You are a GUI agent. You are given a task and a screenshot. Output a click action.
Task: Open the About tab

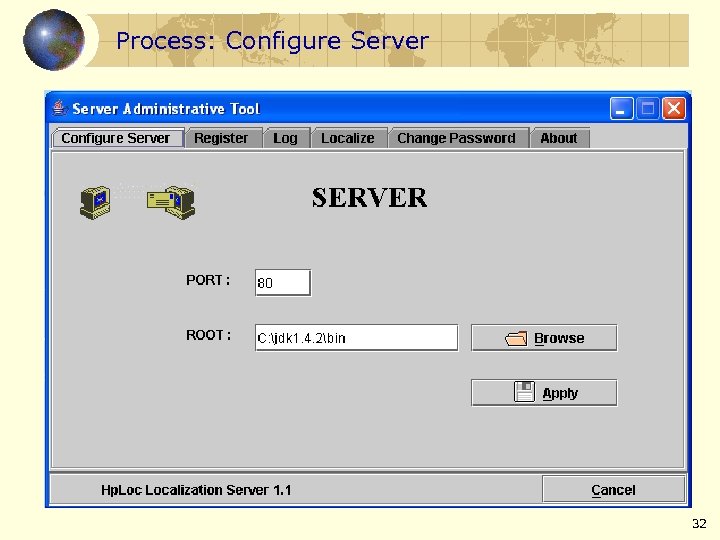point(560,138)
